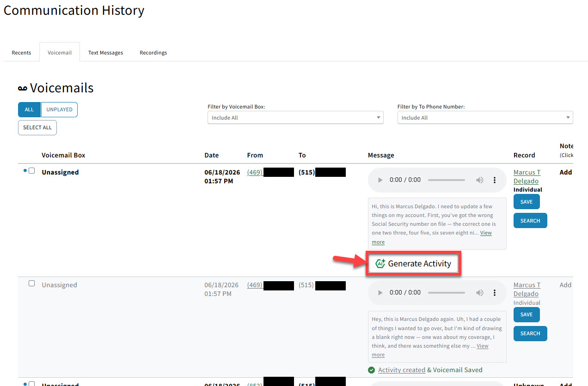Screen dimensions: 588x386
Task: Click the bold Unassigned label in first row
Action: click(x=60, y=172)
